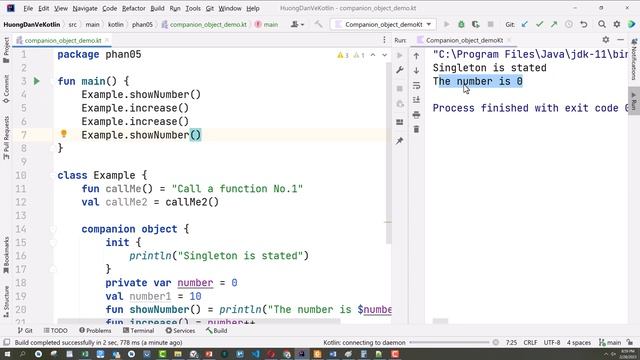Open the Build menu

[x=157, y=8]
